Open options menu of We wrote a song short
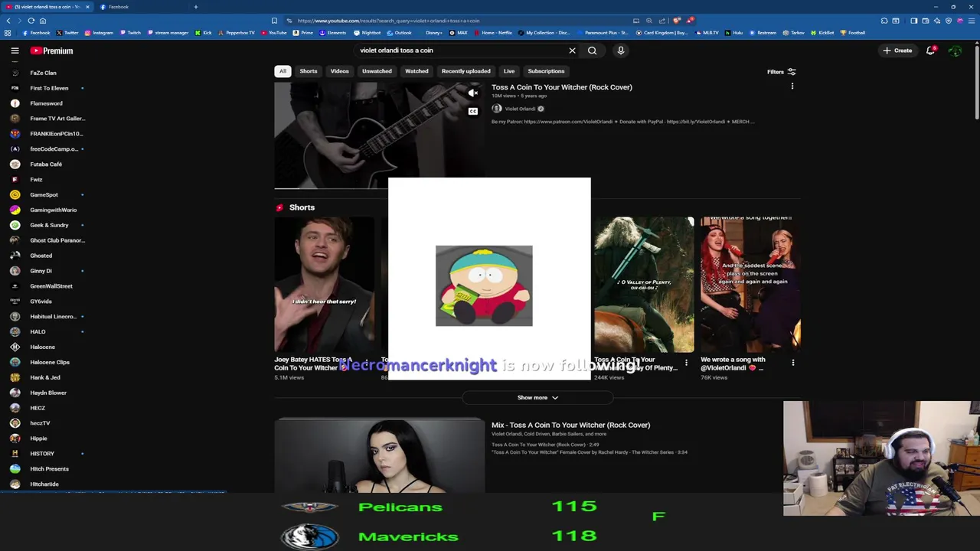The width and height of the screenshot is (980, 551). 793,363
